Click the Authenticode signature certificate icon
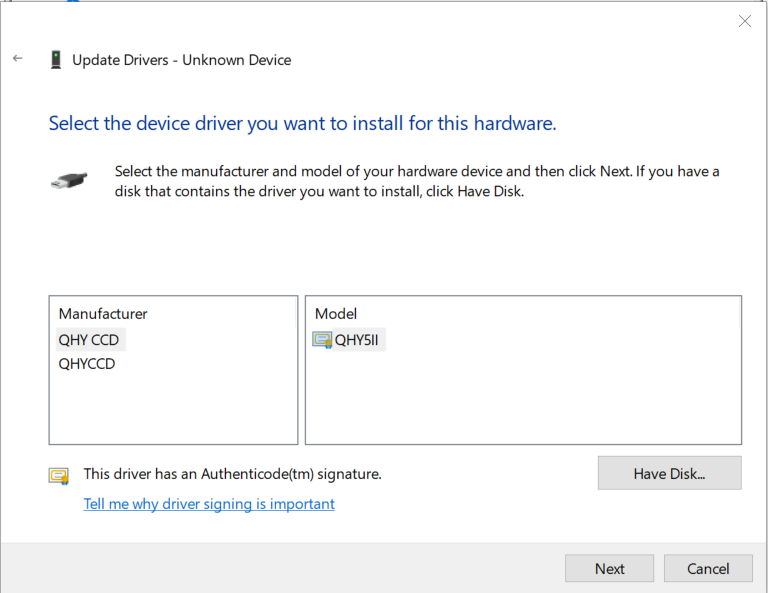768x593 pixels. click(59, 475)
